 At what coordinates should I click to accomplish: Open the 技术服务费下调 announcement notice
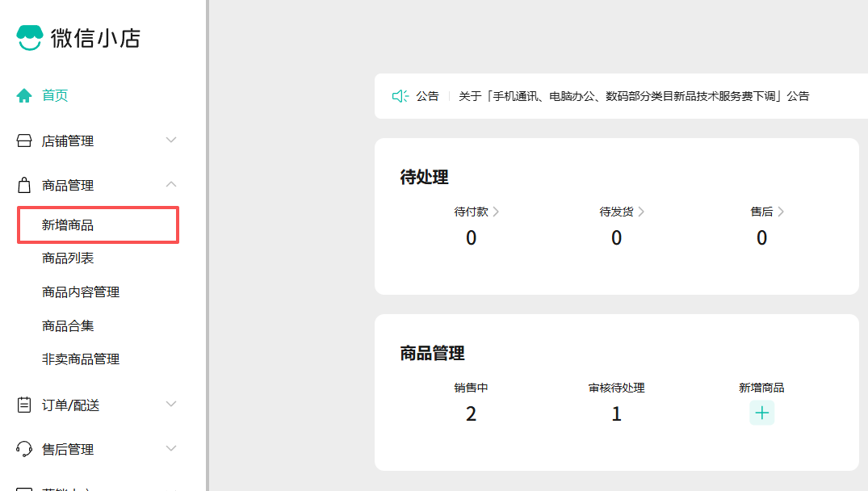(x=632, y=95)
